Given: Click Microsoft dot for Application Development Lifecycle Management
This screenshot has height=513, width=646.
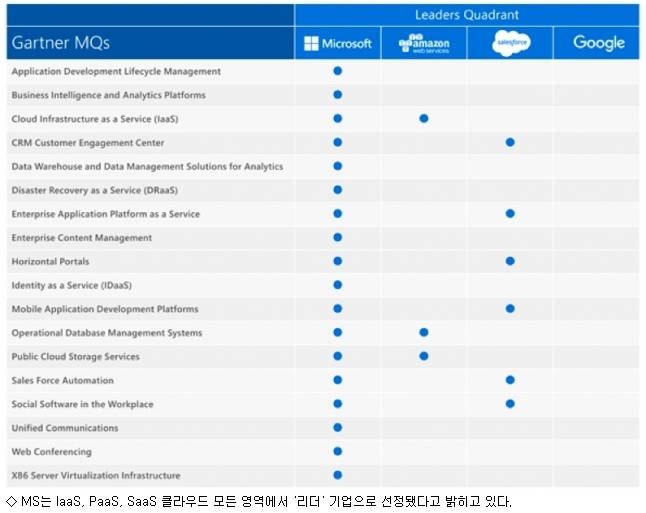Looking at the screenshot, I should 338,71.
